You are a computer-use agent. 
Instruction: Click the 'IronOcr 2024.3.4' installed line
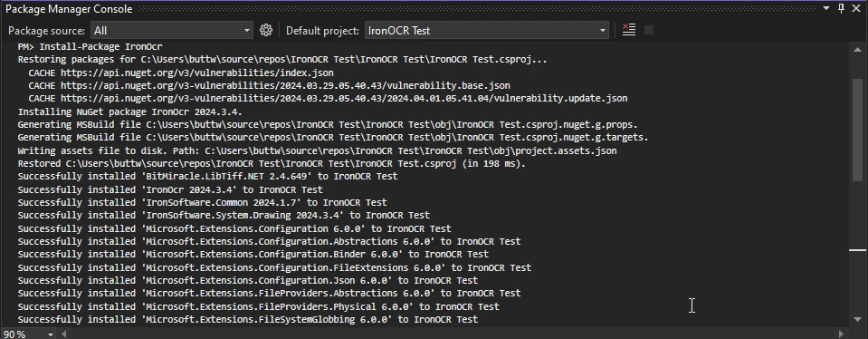[x=170, y=189]
